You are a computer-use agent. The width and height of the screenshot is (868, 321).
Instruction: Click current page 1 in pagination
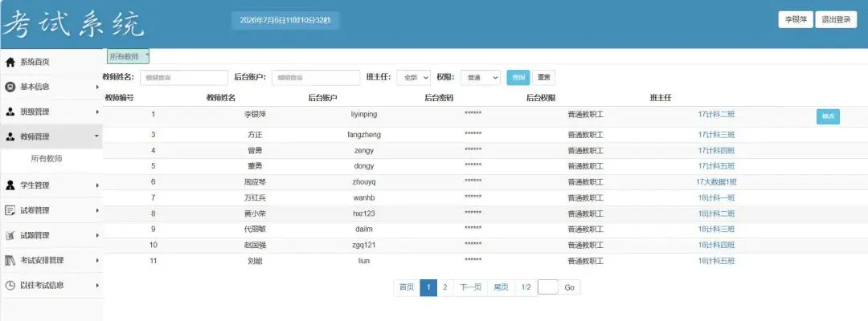click(x=428, y=287)
